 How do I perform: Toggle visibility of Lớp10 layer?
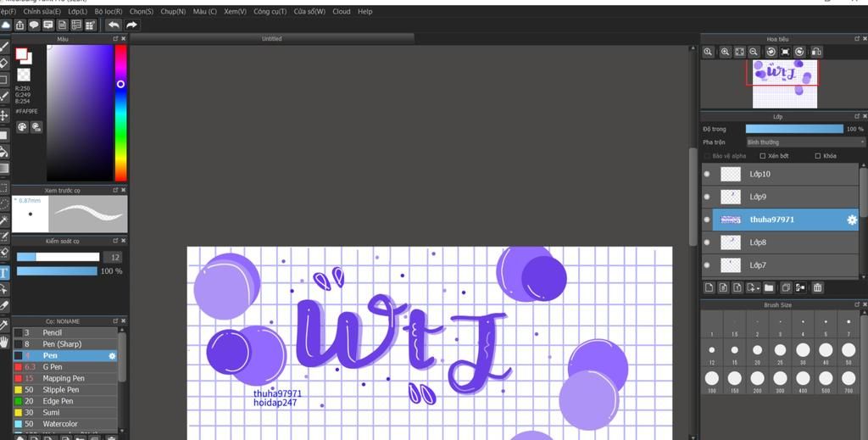coord(707,174)
